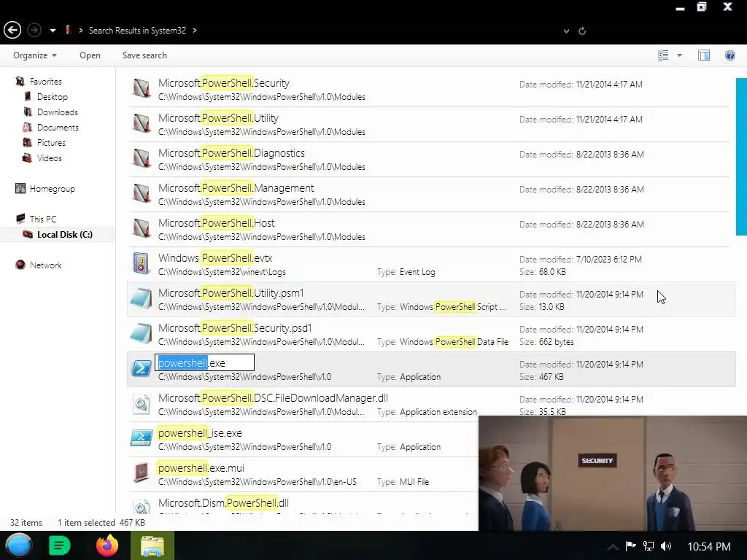Click the DSC.FileDownloadManager.dll file icon

[141, 404]
